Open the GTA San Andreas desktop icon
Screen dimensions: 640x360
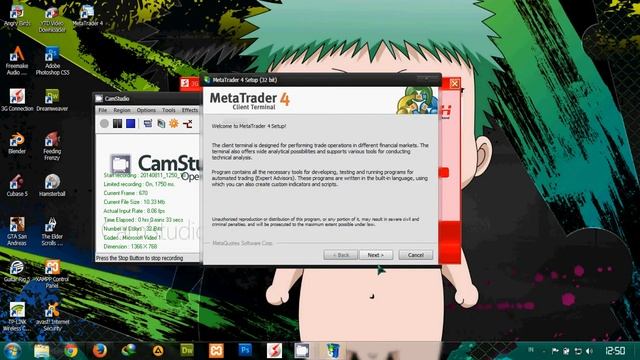pyautogui.click(x=17, y=231)
